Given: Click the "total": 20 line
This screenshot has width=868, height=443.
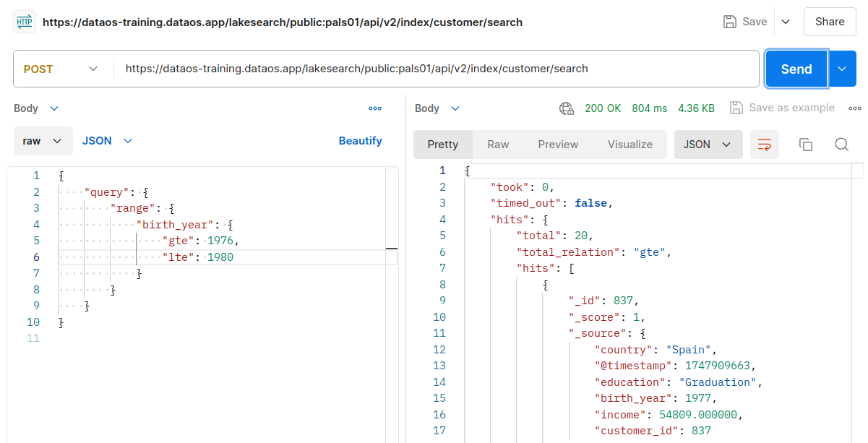Looking at the screenshot, I should click(x=554, y=236).
